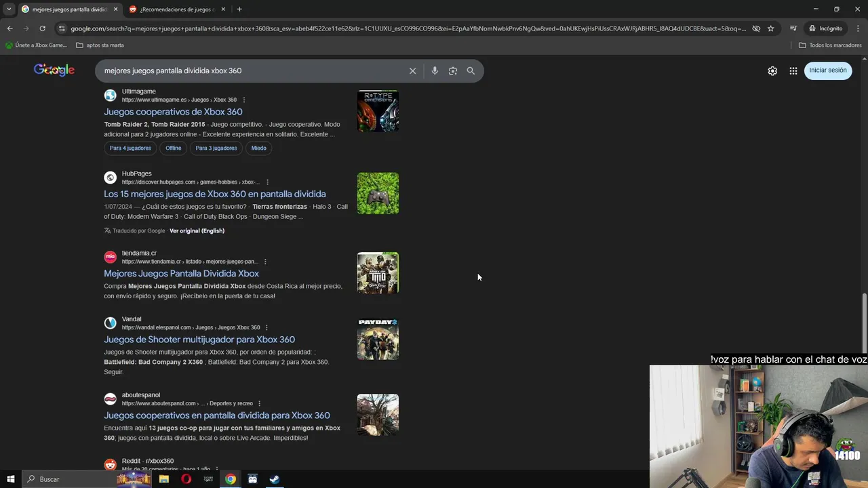Open more options for the aboutespanol result
868x488 pixels.
click(259, 403)
